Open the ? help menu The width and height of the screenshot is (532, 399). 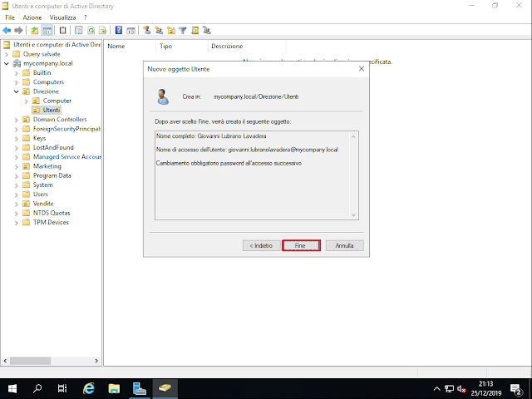pyautogui.click(x=86, y=17)
